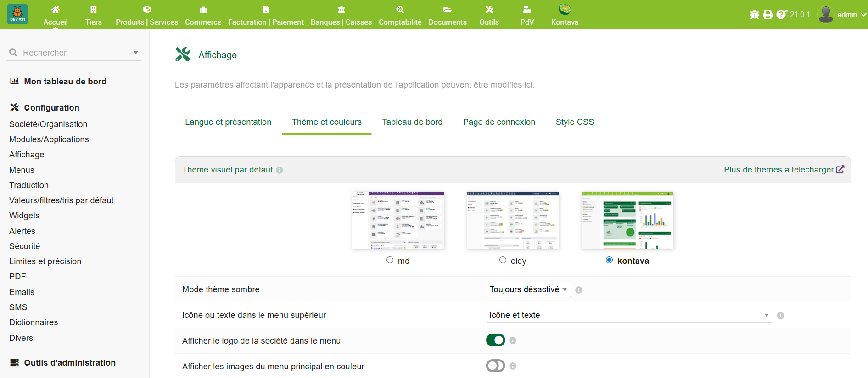This screenshot has height=378, width=868.
Task: Open the Accueil home icon in top menu
Action: [56, 10]
